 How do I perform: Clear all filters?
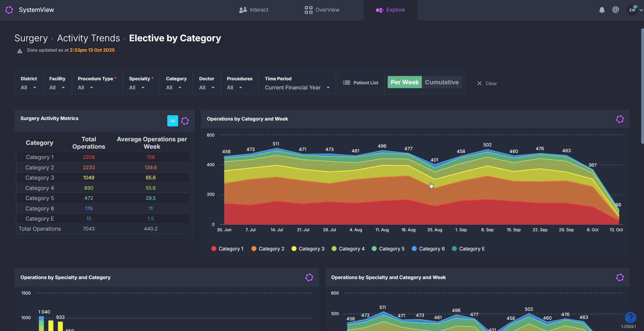(487, 83)
